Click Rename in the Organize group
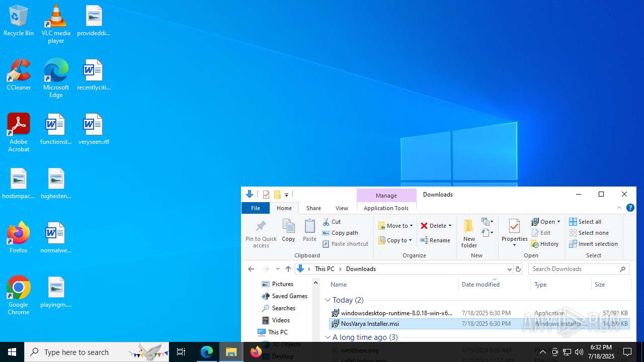The image size is (644, 362). click(435, 240)
